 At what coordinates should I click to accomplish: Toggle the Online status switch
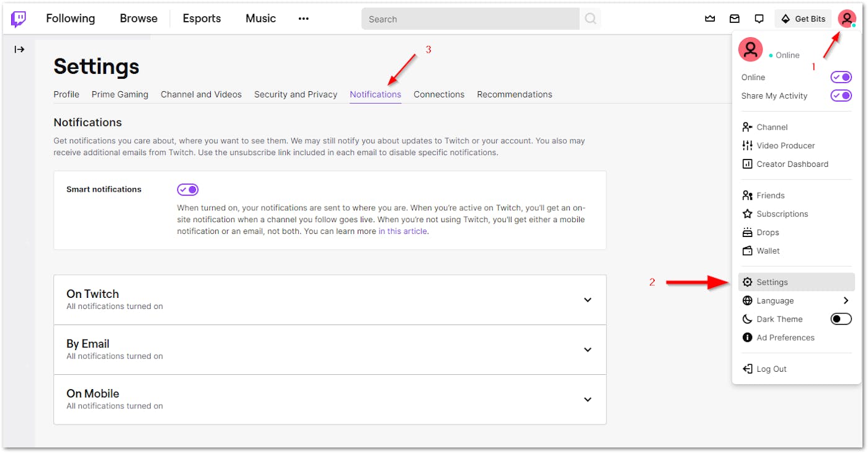point(841,77)
